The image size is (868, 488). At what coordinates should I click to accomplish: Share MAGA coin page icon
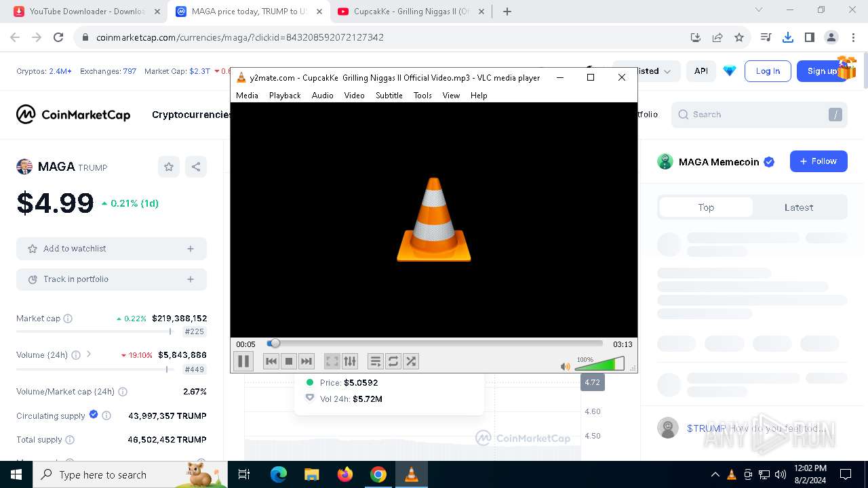pos(196,167)
